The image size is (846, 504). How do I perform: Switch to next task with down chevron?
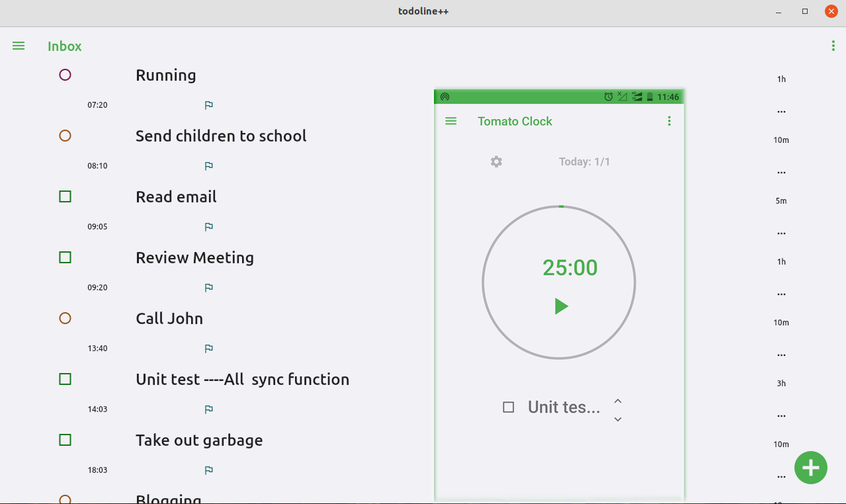pyautogui.click(x=618, y=419)
